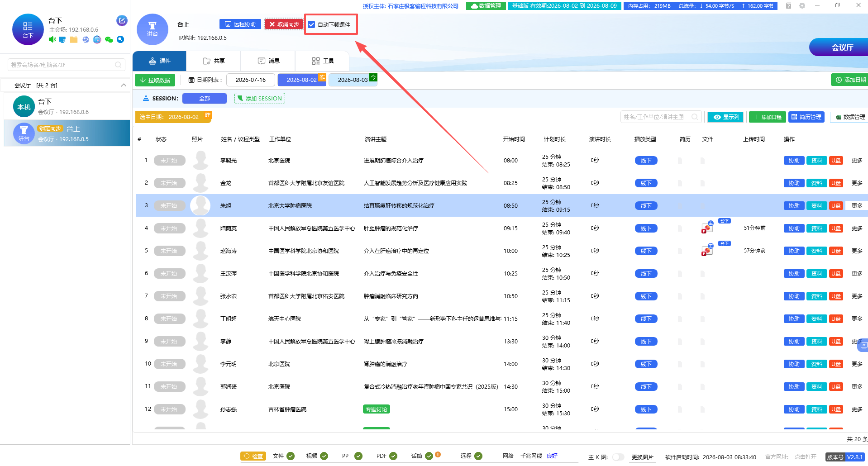Open 更多 menu for 王汉萍 row
Screen dimensions: 868x466
coord(857,274)
